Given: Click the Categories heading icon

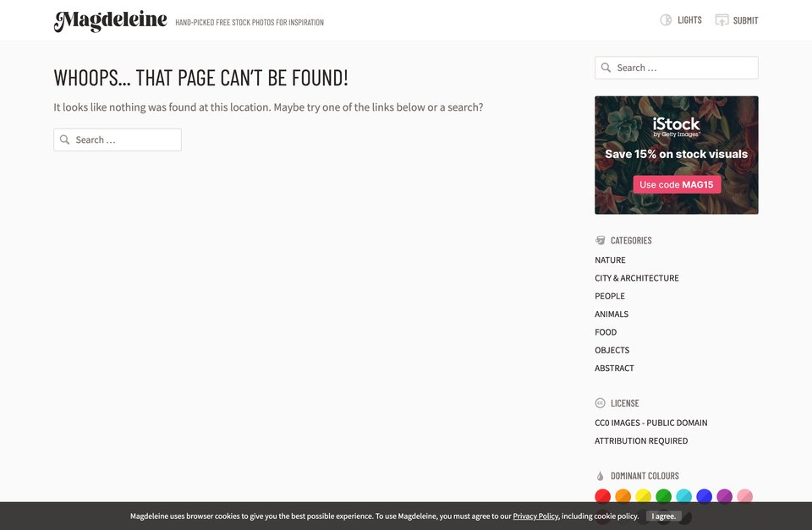Looking at the screenshot, I should 601,240.
